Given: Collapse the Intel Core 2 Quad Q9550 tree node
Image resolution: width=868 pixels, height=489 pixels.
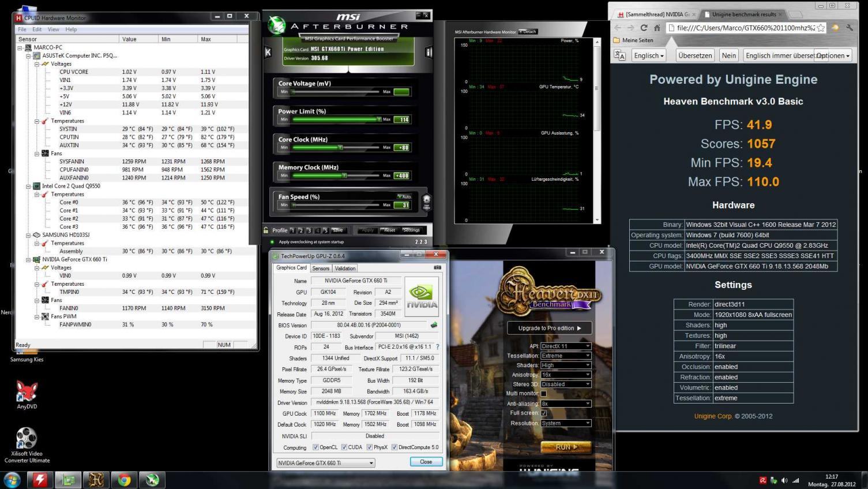Looking at the screenshot, I should [28, 186].
